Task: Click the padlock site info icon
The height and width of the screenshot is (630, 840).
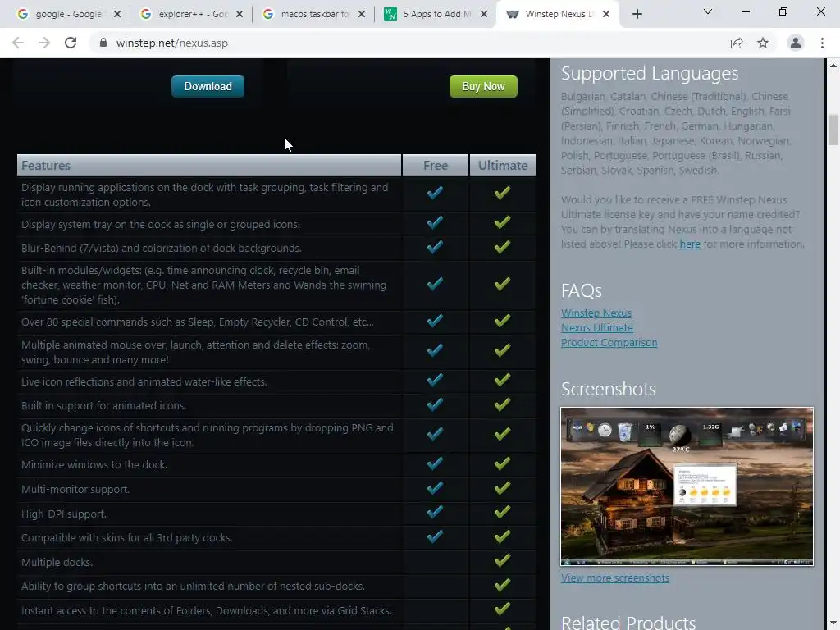Action: click(x=103, y=43)
